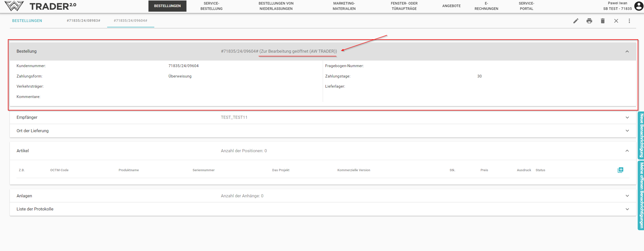Click the pencil edit order icon

pos(576,21)
